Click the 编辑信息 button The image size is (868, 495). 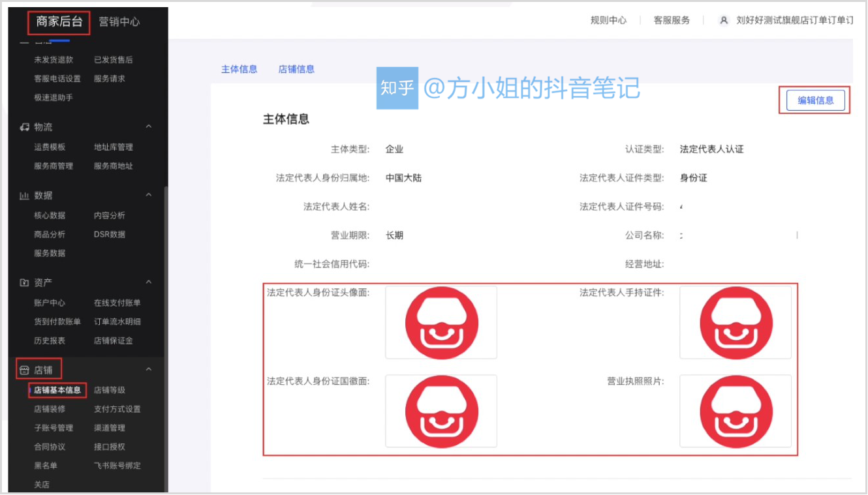coord(816,100)
